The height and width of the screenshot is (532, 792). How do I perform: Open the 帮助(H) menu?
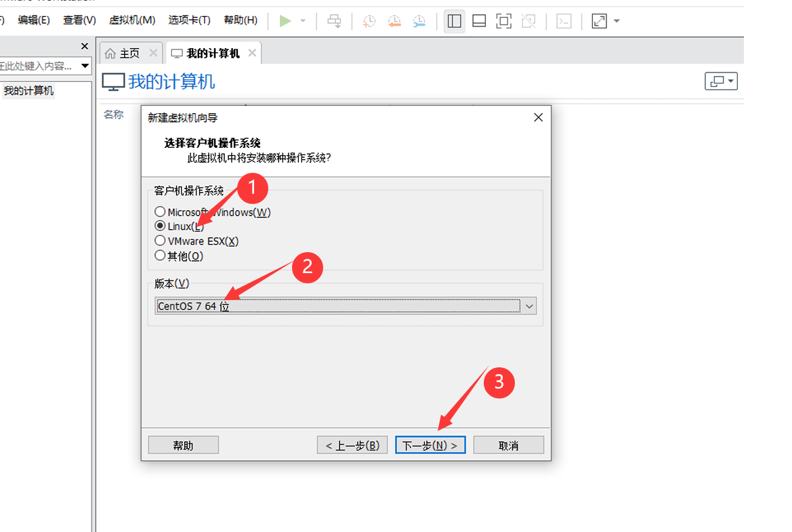tap(241, 20)
